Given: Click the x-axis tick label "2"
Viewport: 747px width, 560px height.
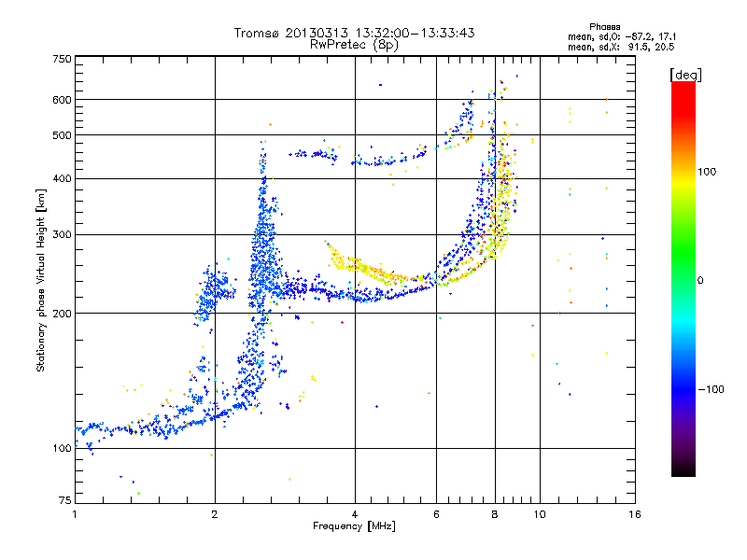Looking at the screenshot, I should [215, 514].
